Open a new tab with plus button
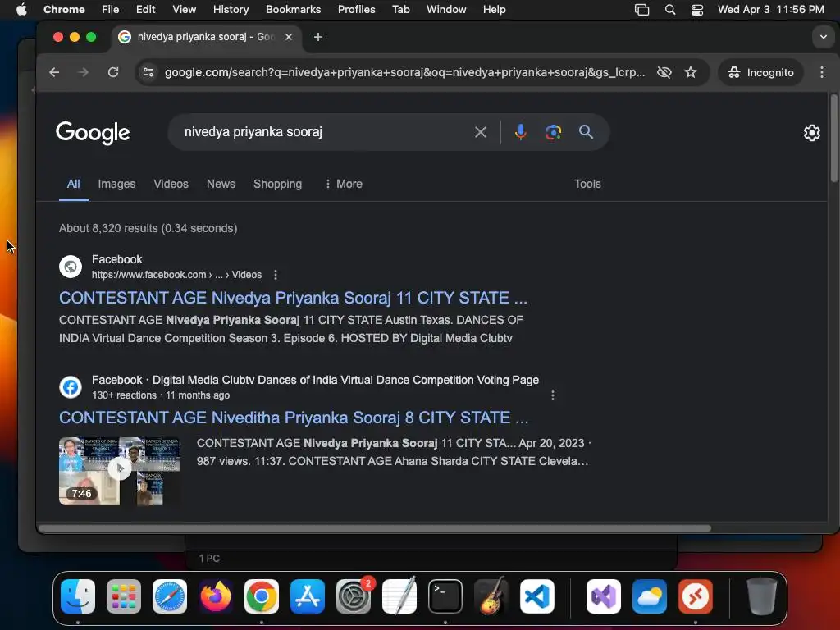The width and height of the screenshot is (840, 630). pyautogui.click(x=318, y=37)
